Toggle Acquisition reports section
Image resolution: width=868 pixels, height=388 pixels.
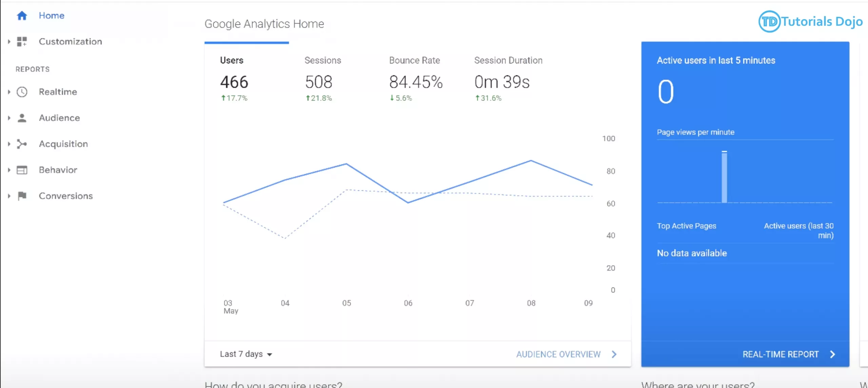(8, 144)
